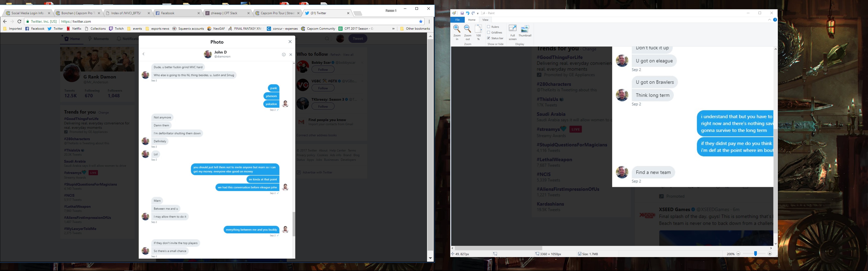The height and width of the screenshot is (271, 868).
Task: Show the Thumbnail window in Paint
Action: click(525, 31)
